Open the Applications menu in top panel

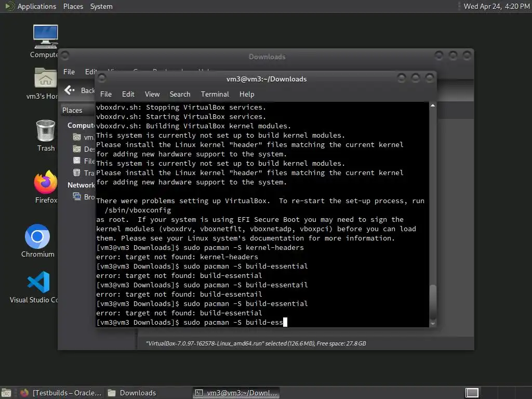pos(37,6)
